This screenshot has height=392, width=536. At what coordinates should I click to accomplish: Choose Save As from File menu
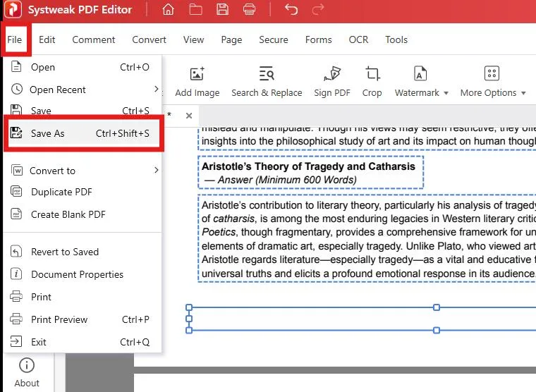(83, 133)
